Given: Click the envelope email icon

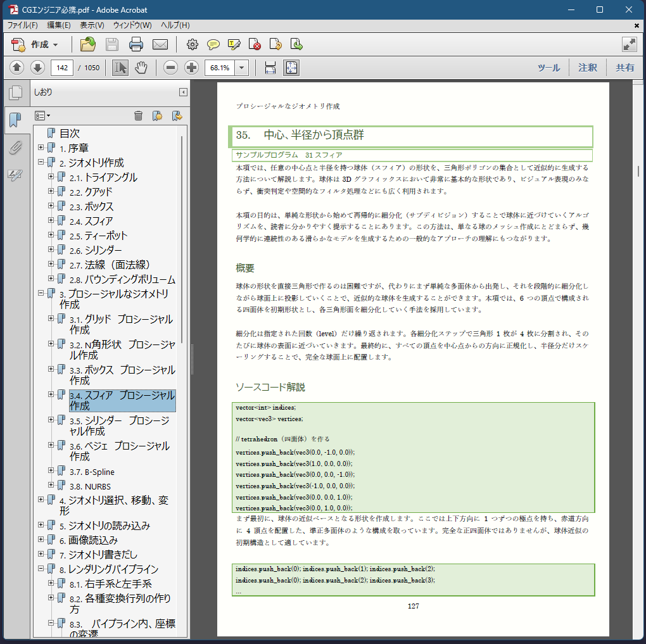Looking at the screenshot, I should tap(160, 44).
